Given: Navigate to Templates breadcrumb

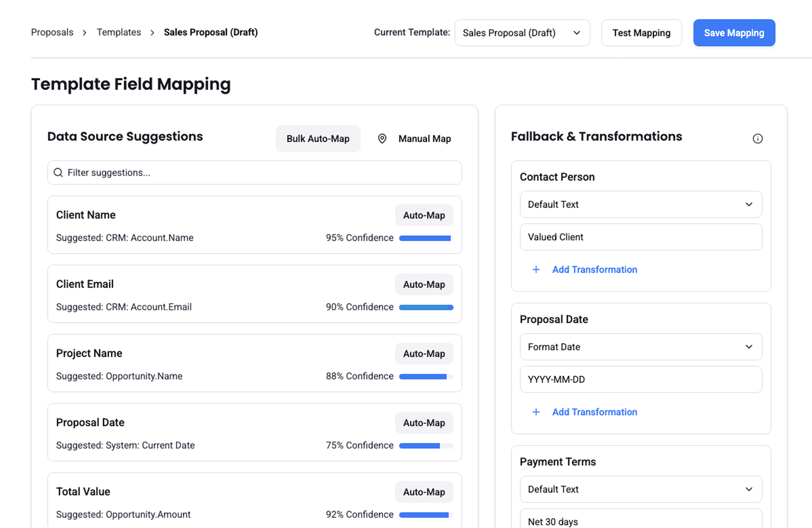Looking at the screenshot, I should pos(119,33).
